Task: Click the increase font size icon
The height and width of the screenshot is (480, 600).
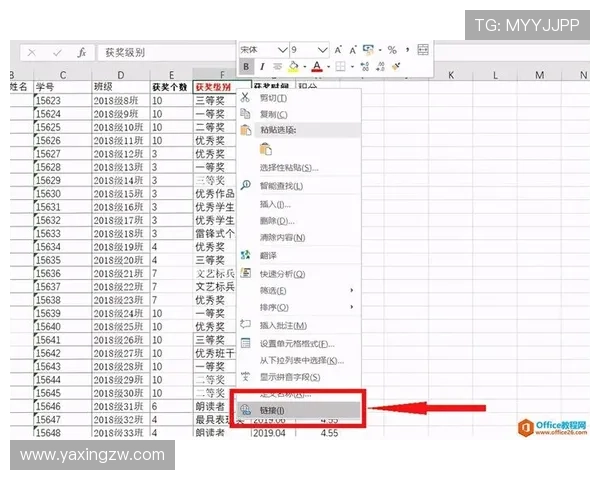Action: (x=338, y=50)
